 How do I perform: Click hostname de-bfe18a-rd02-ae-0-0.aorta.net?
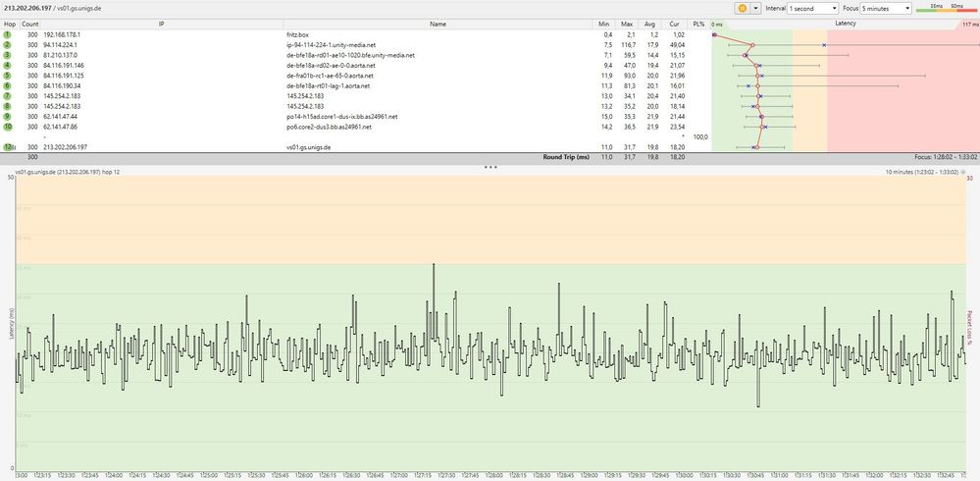click(331, 65)
